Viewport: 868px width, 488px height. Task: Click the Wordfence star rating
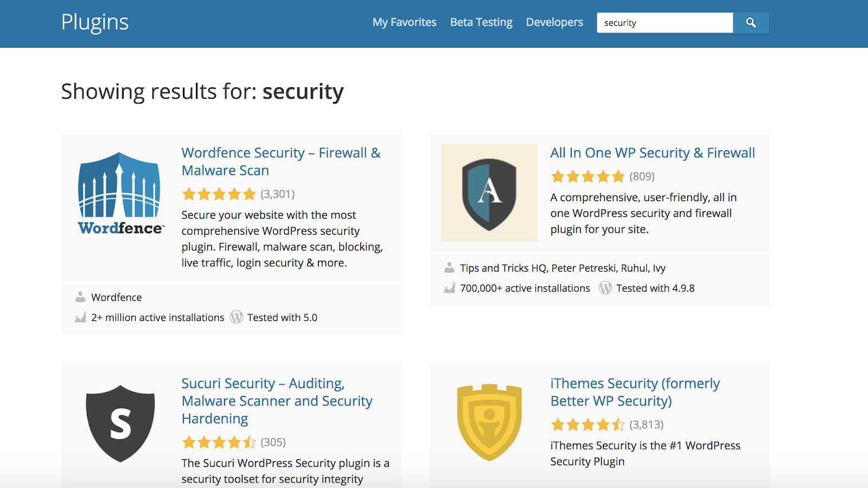click(x=219, y=194)
